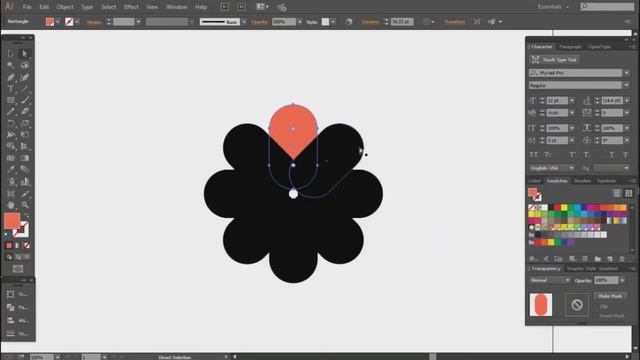Click the Opacity field in Transparency panel
Image resolution: width=640 pixels, height=360 pixels.
pyautogui.click(x=606, y=280)
